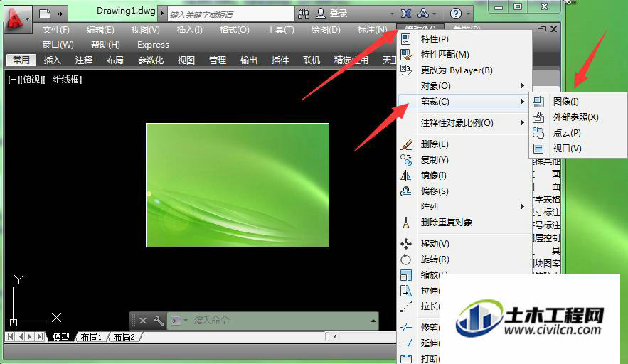Expand the 对象(O) submenu arrow
The image size is (628, 364).
(522, 86)
